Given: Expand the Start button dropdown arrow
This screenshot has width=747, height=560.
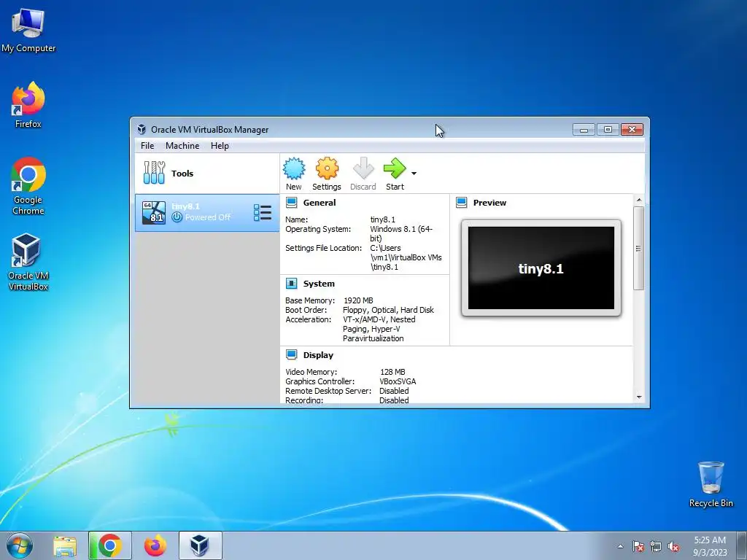Looking at the screenshot, I should [x=414, y=174].
